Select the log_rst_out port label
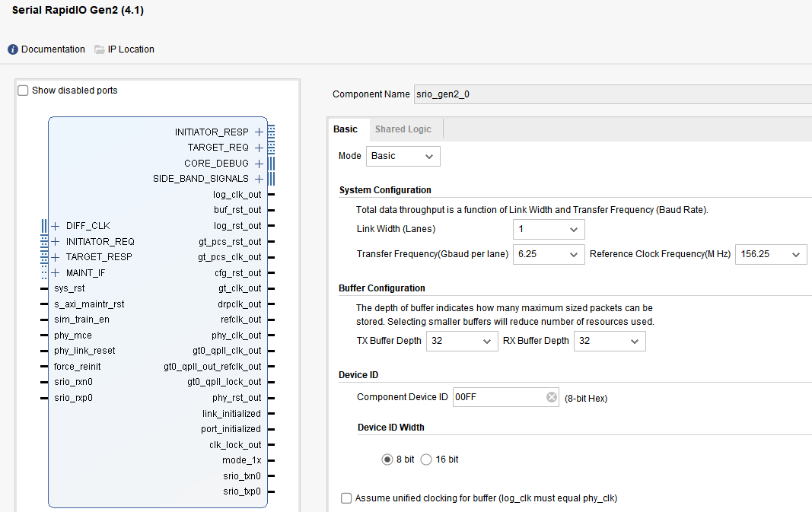 click(237, 226)
